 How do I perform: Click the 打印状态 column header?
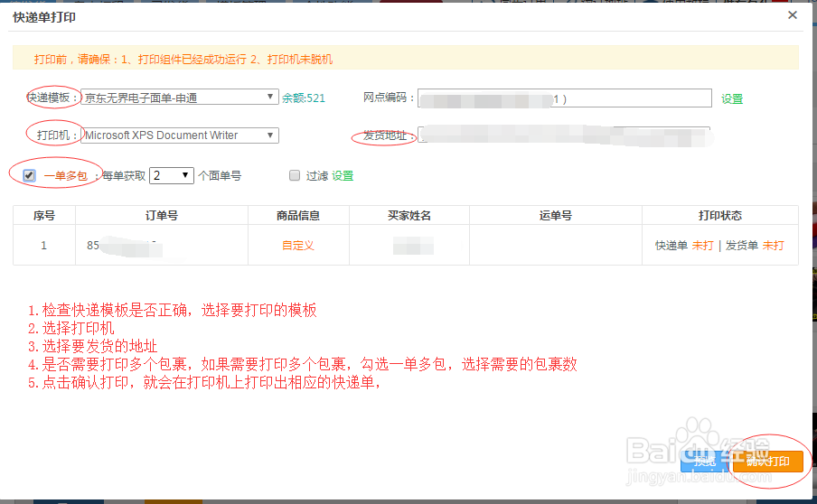click(x=720, y=216)
